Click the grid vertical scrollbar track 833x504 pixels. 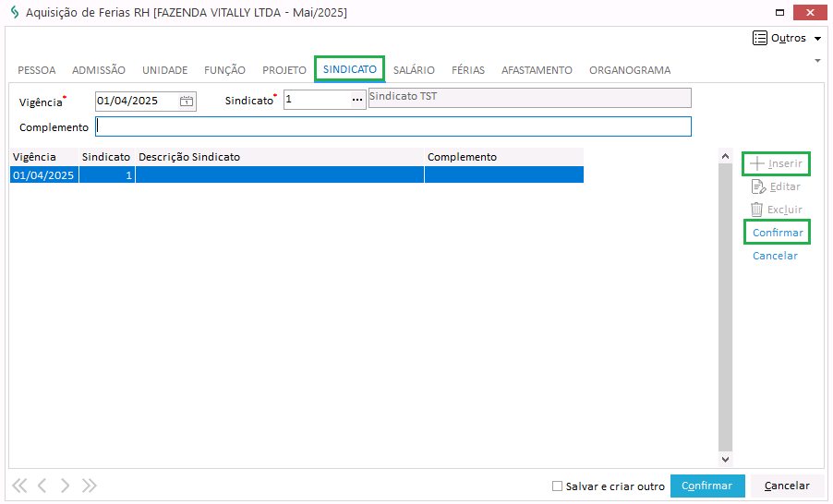tap(725, 307)
